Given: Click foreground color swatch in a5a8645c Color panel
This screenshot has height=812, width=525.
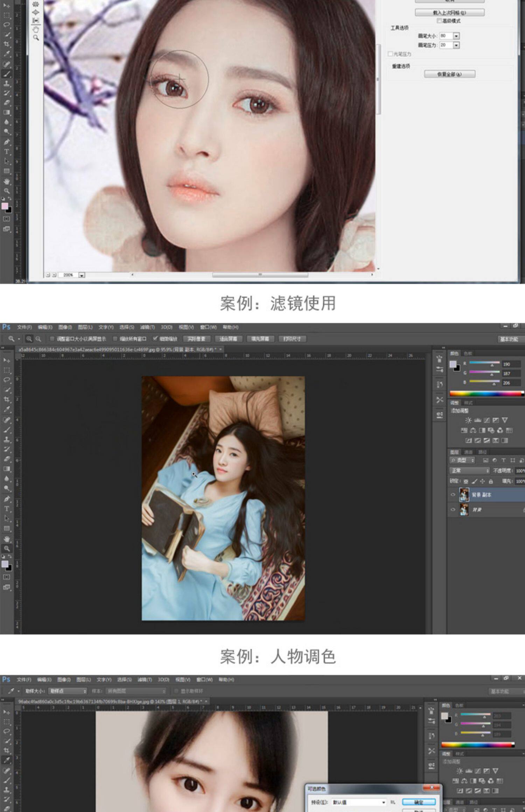Looking at the screenshot, I should click(453, 364).
